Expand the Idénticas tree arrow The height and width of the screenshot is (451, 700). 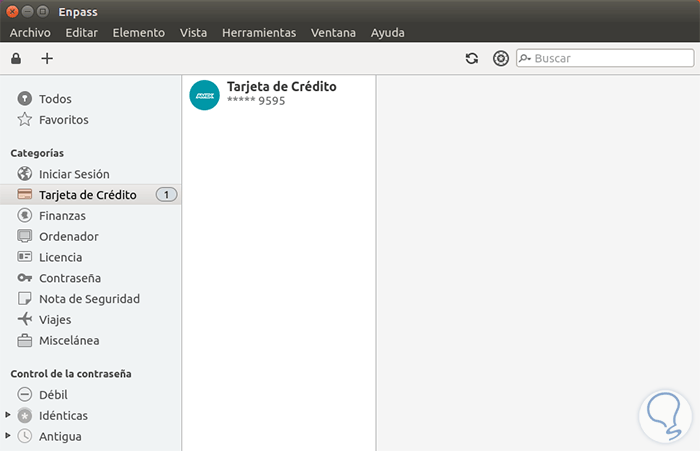[8, 415]
